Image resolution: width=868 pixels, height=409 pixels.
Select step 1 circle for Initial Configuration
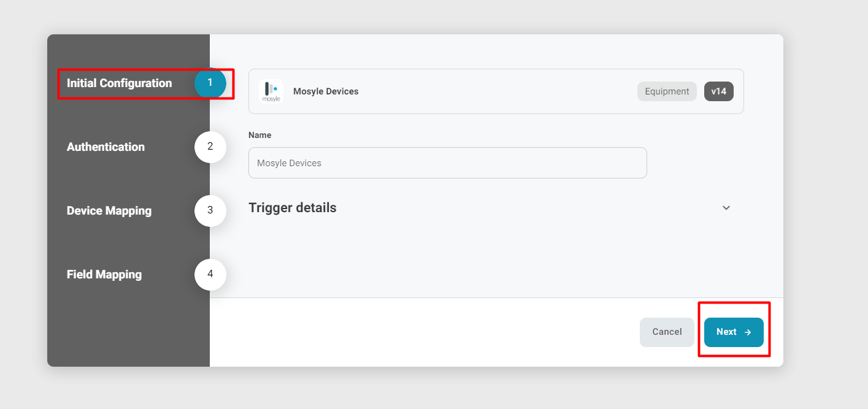point(210,83)
